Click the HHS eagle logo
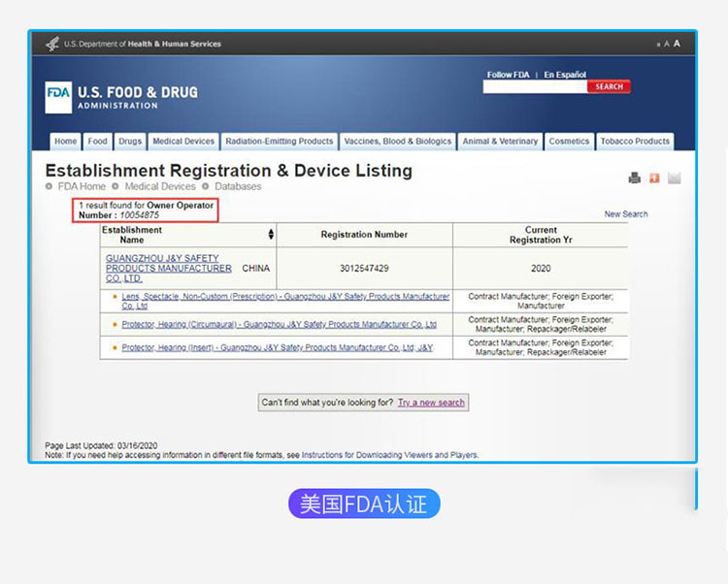Screen dimensions: 728x584 click(x=52, y=44)
